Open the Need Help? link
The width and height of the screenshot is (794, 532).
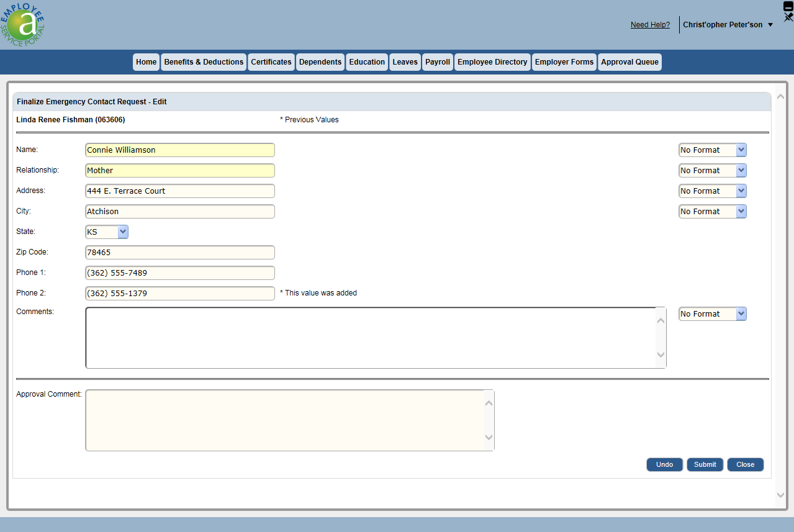click(x=650, y=25)
